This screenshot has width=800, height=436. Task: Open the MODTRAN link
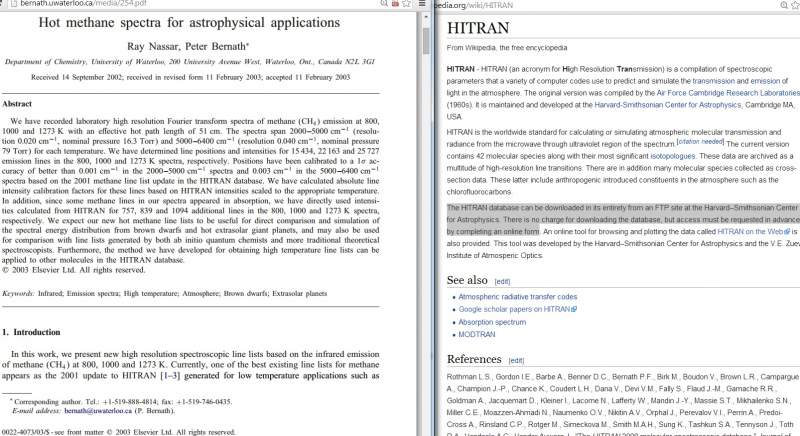pyautogui.click(x=477, y=335)
